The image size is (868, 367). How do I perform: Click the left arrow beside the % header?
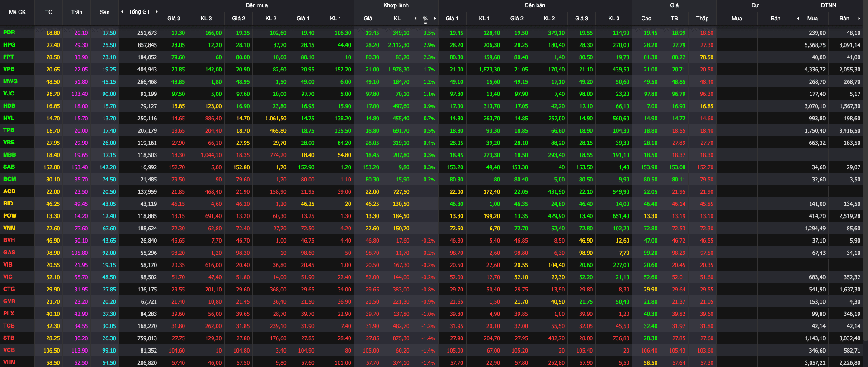tap(415, 19)
